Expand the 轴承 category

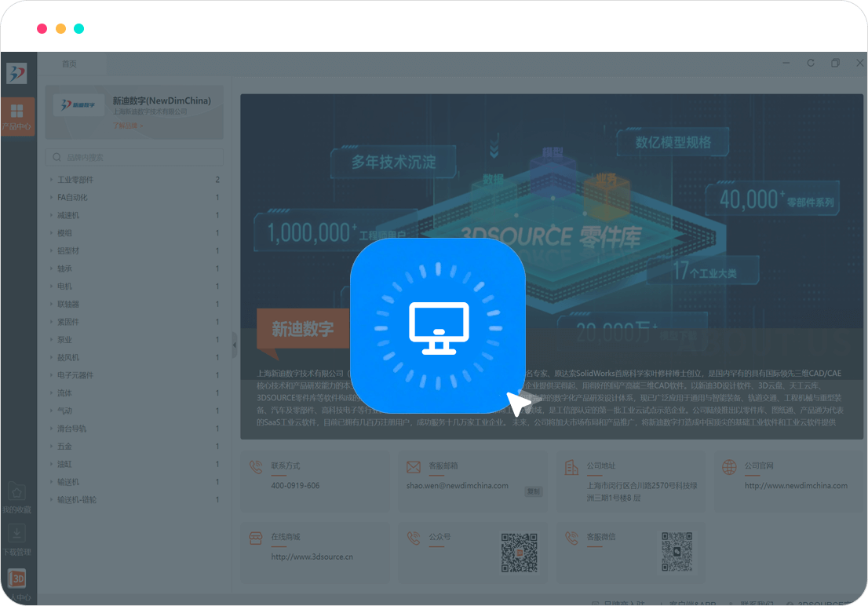pos(52,268)
